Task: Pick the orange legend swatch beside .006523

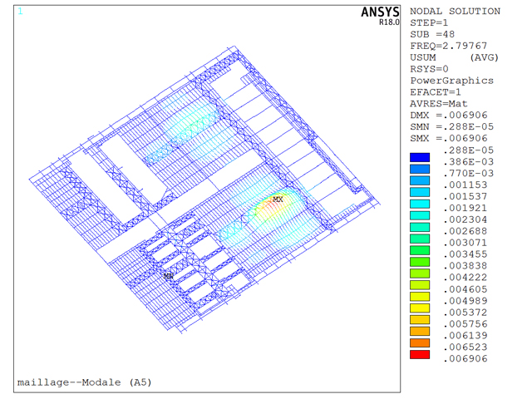Action: pos(421,342)
